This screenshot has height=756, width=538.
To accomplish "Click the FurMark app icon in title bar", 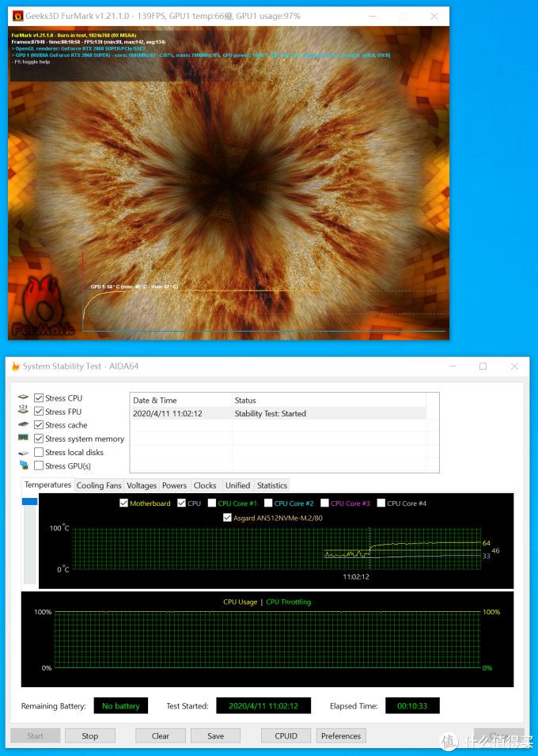I will tap(18, 17).
